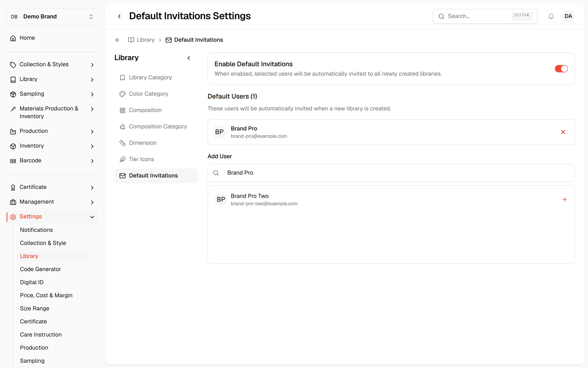588x368 pixels.
Task: Click the Add User search field
Action: coord(391,173)
